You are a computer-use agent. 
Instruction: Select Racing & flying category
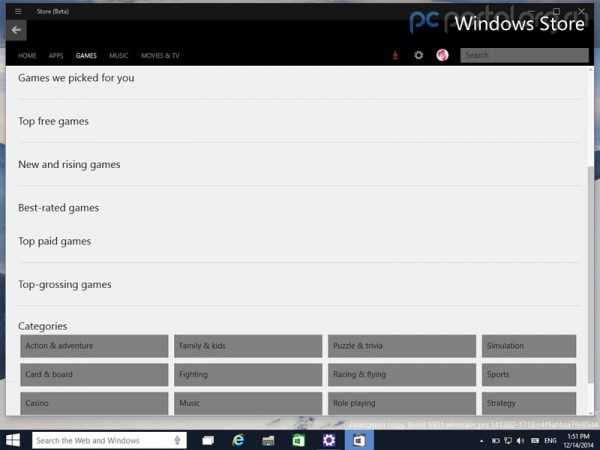point(402,375)
